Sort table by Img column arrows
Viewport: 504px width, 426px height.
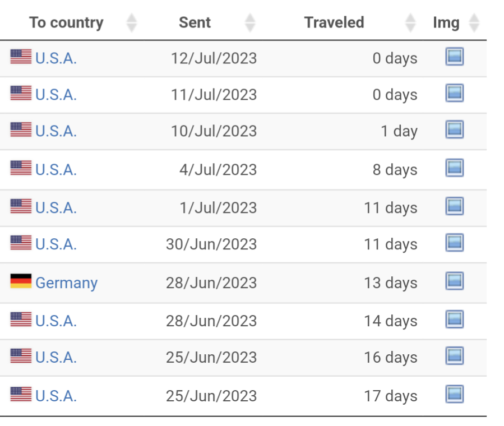(x=474, y=23)
